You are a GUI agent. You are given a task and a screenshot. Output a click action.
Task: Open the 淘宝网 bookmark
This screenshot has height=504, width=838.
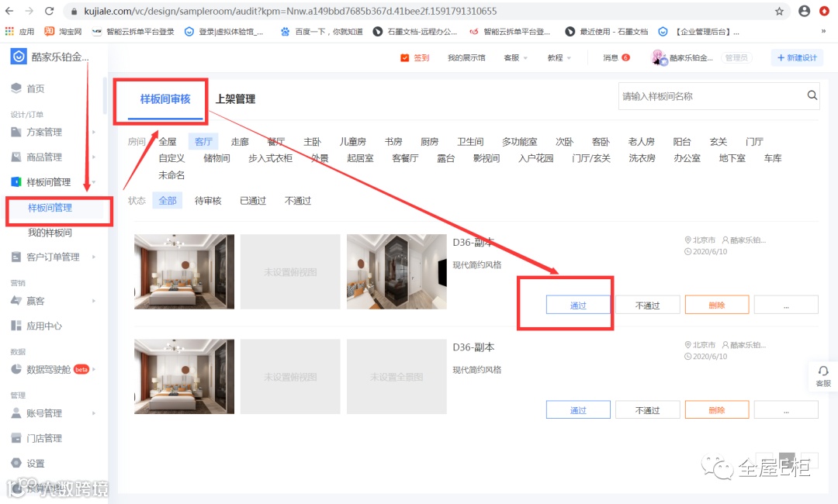click(63, 32)
